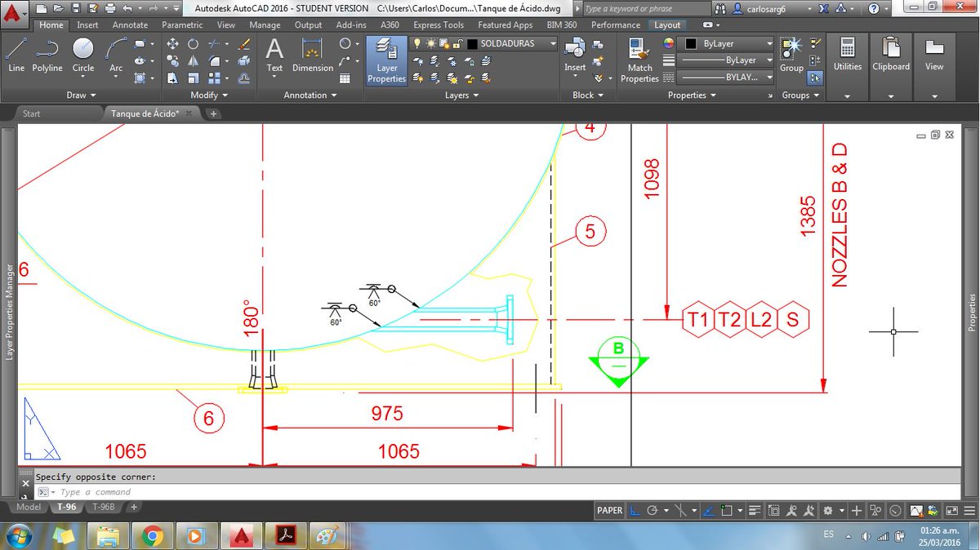Open the Utilities panel button
This screenshot has width=980, height=550.
(x=848, y=68)
